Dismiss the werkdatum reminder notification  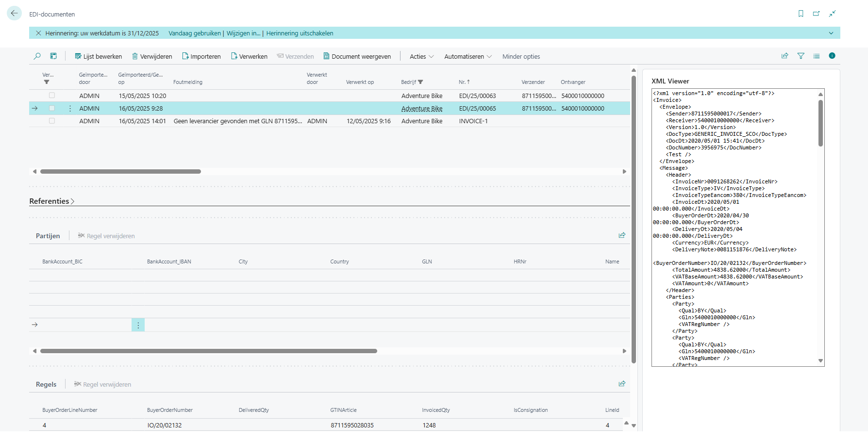[38, 33]
